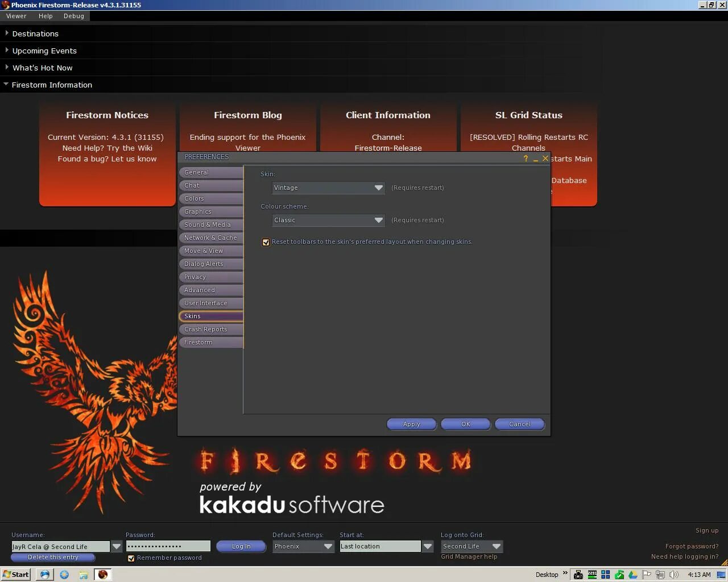Viewport: 728px width, 582px height.
Task: Select the Skins preferences tab
Action: 211,316
